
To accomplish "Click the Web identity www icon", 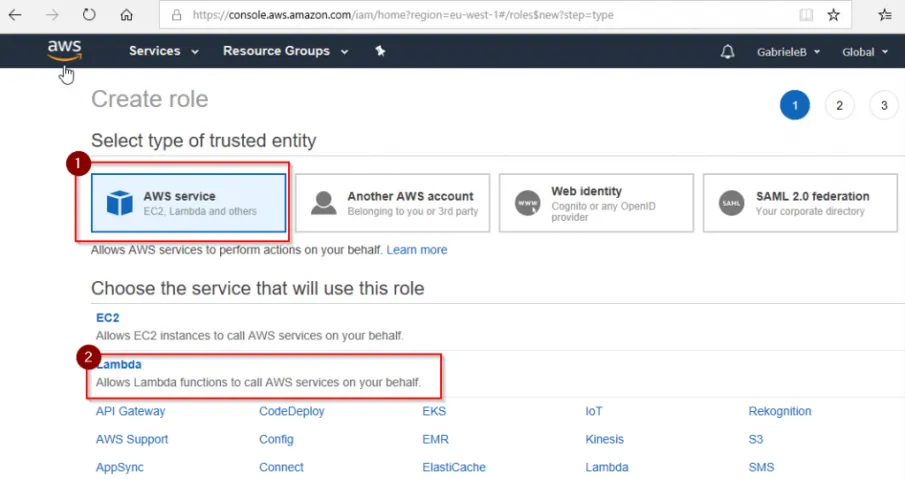I will pyautogui.click(x=528, y=203).
